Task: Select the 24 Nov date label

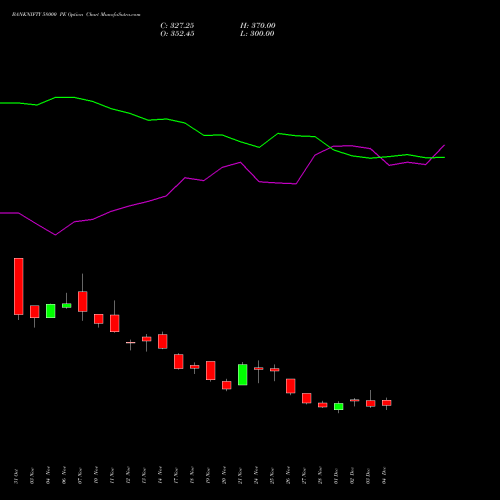Action: [256, 475]
